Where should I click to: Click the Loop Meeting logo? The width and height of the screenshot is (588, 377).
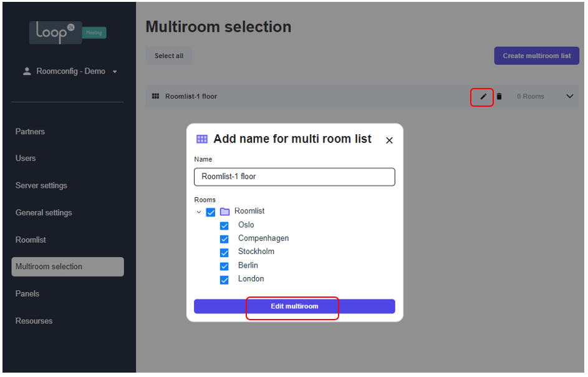coord(68,32)
